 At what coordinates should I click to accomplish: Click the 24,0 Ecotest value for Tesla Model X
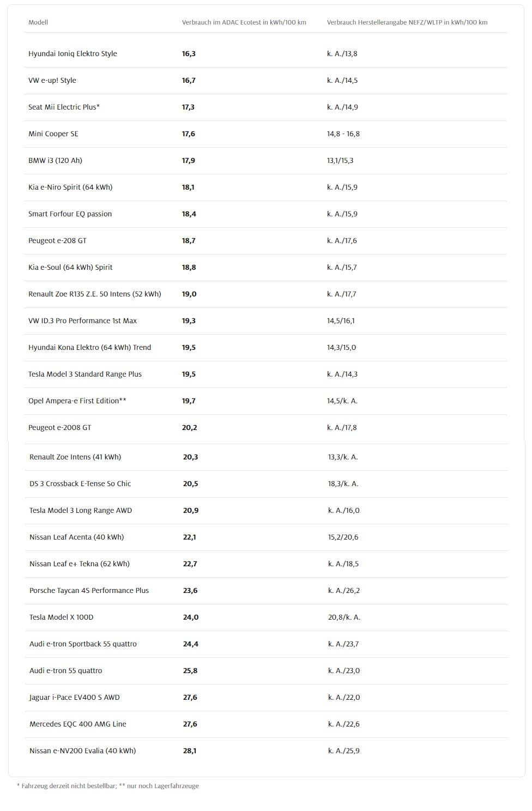point(191,617)
